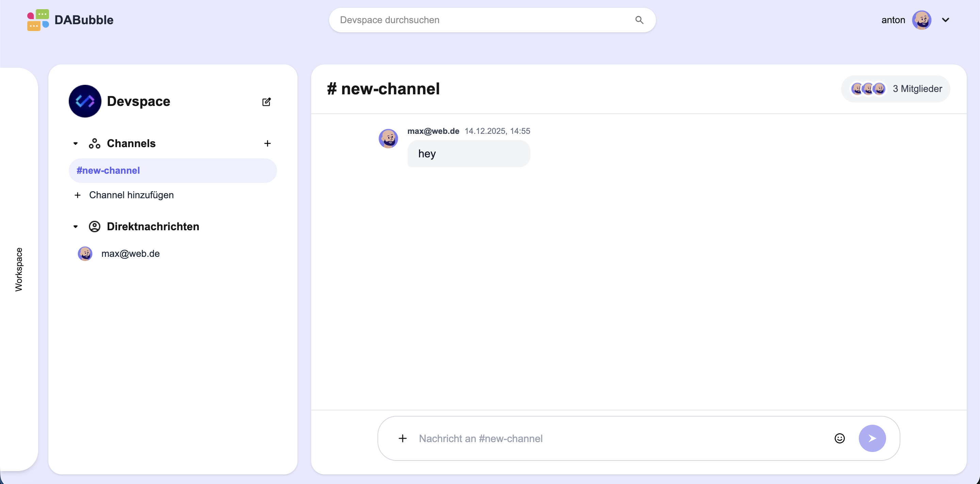
Task: Open emoji picker in message box
Action: pyautogui.click(x=839, y=438)
